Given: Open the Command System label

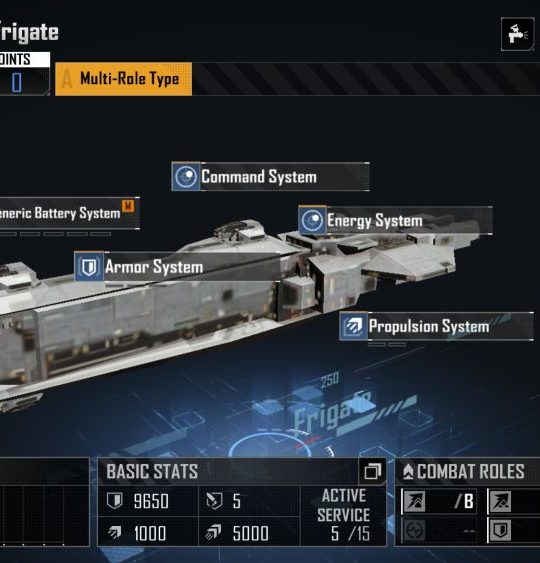Looking at the screenshot, I should [270, 176].
